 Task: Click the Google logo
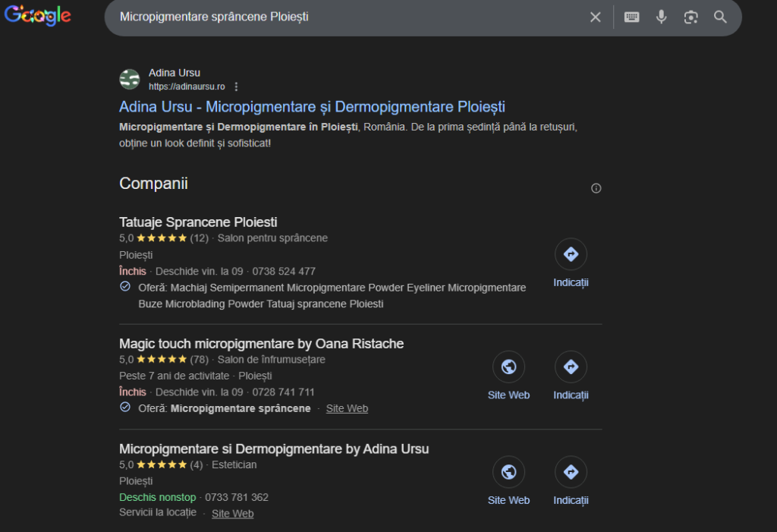coord(37,16)
